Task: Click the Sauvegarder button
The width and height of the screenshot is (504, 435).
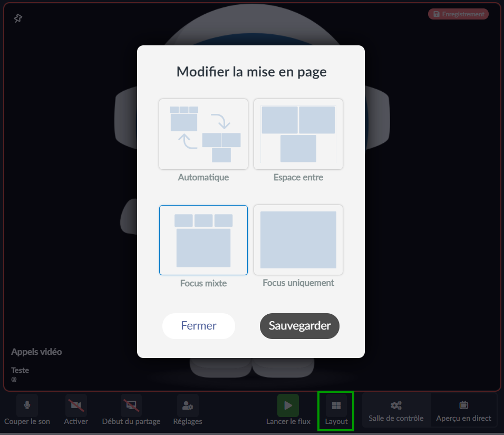Action: 299,326
